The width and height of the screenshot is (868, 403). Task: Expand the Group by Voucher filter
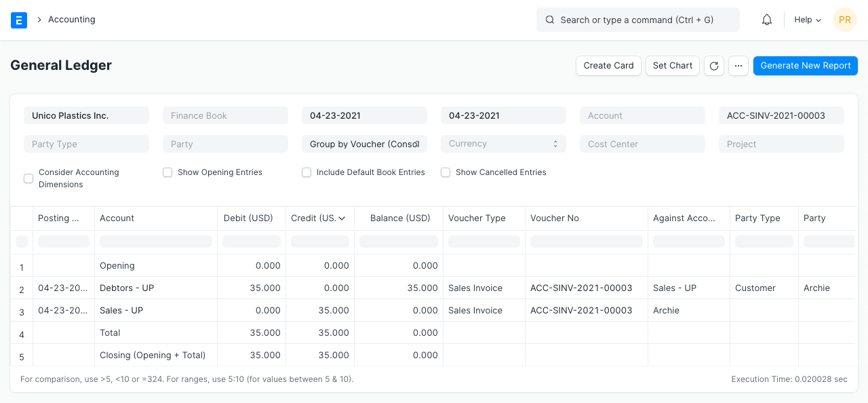coord(364,144)
